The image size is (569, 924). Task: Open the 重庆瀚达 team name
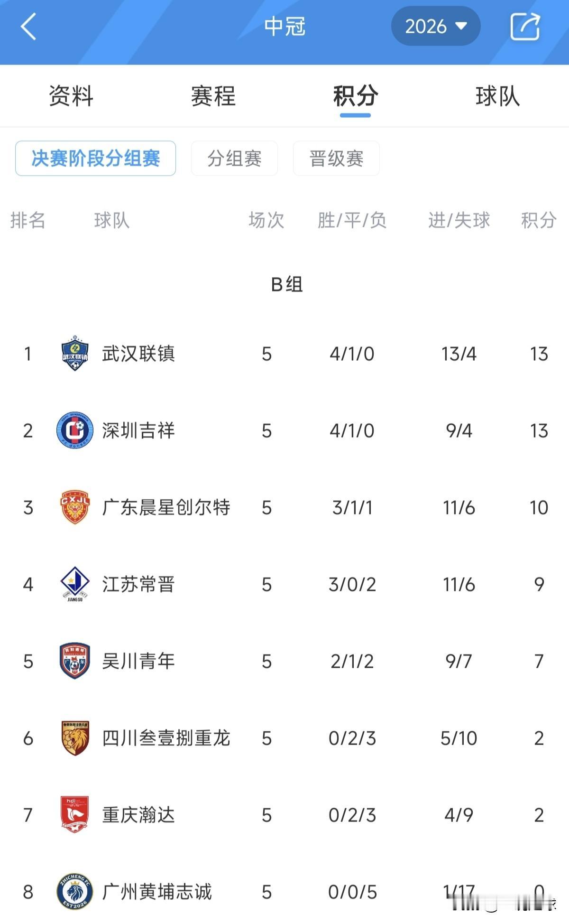tap(138, 815)
